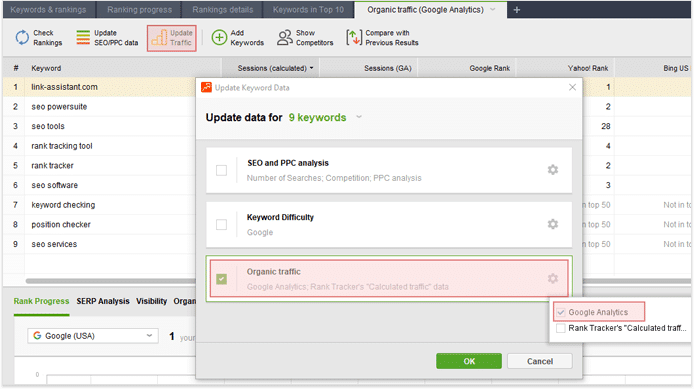The height and width of the screenshot is (389, 694).
Task: Open settings gear for Keyword Difficulty
Action: pos(553,224)
